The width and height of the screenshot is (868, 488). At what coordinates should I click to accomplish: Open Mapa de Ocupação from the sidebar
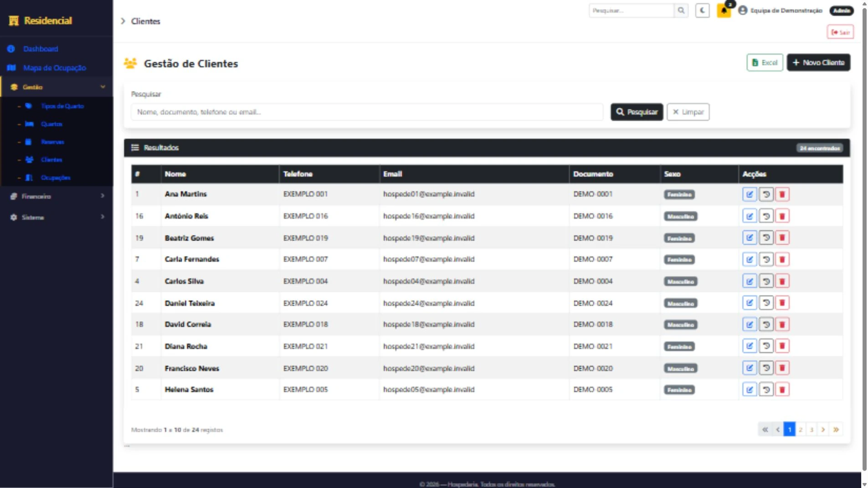click(54, 68)
